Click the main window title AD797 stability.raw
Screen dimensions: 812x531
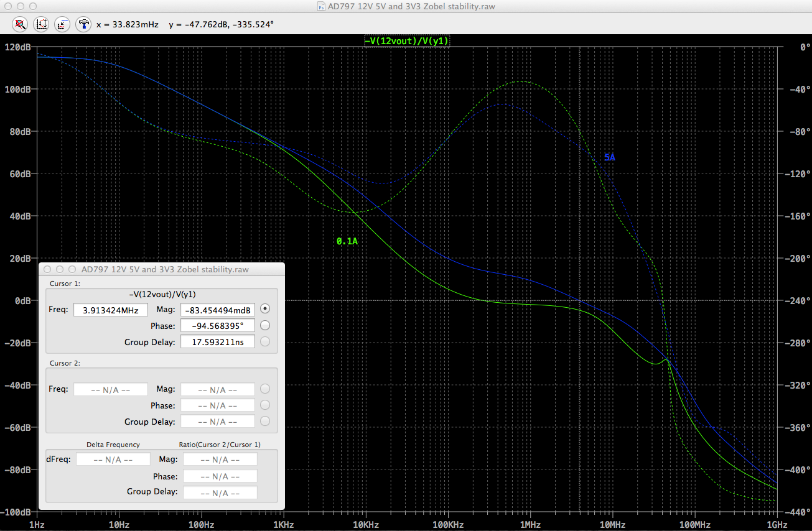411,6
